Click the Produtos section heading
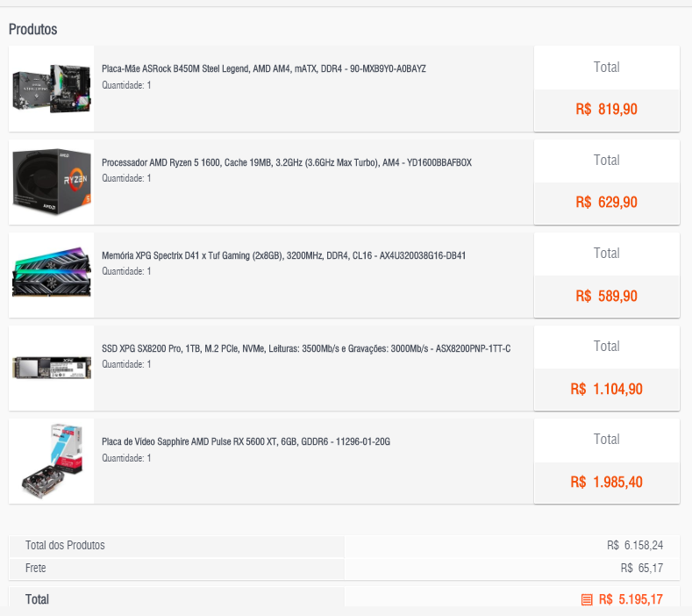This screenshot has width=692, height=616. [x=33, y=29]
